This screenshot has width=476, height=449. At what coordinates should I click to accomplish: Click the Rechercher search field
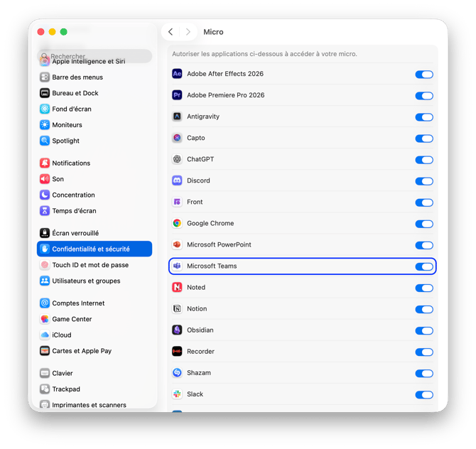(96, 56)
